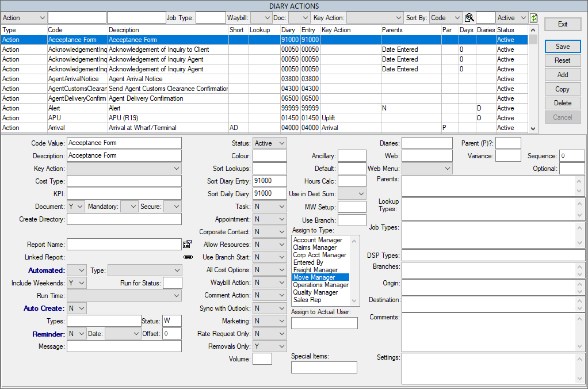588x389 pixels.
Task: Change the Removals Only Y/N dropdown
Action: pos(269,346)
